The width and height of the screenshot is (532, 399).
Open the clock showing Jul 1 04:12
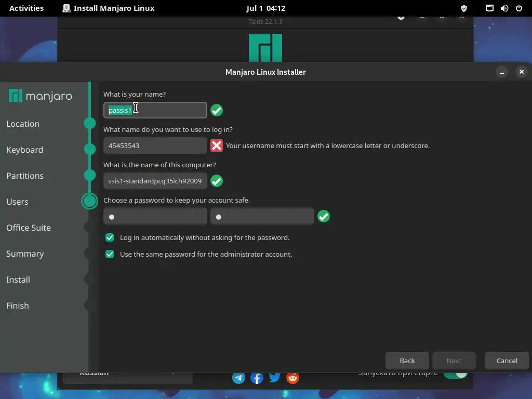click(265, 8)
